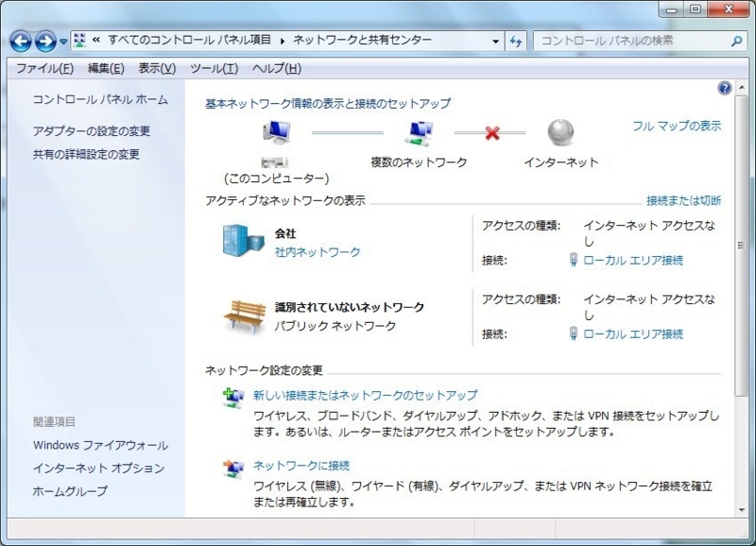Go to コントロール パネル ホーム

tap(100, 100)
